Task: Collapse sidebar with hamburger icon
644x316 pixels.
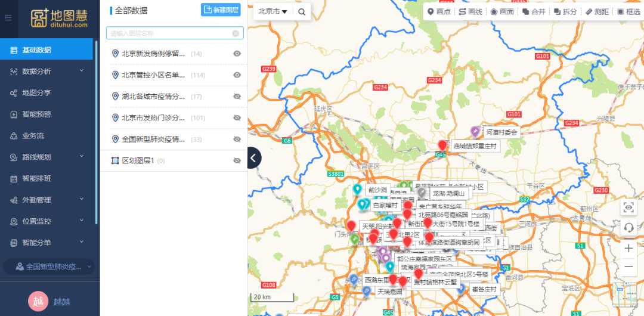Action: pyautogui.click(x=8, y=18)
